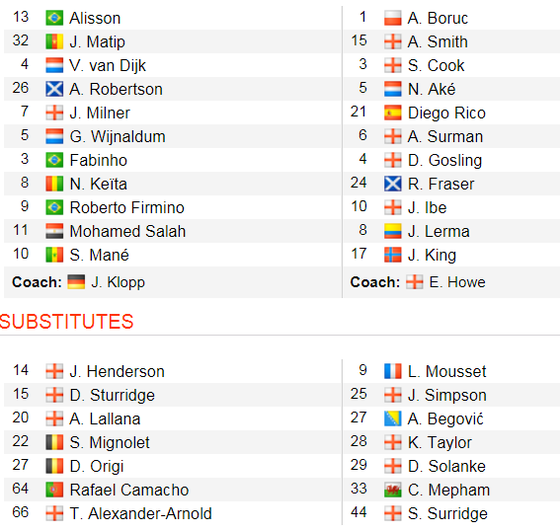Click the Spain flag next to Diego Rico
The height and width of the screenshot is (532, 560).
coord(393,113)
